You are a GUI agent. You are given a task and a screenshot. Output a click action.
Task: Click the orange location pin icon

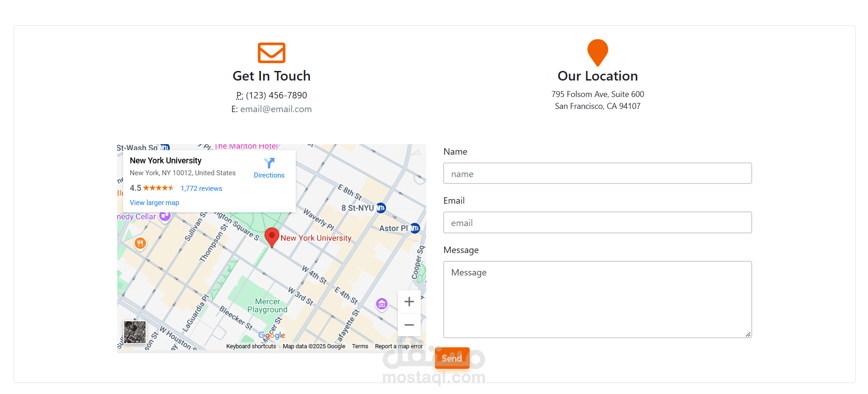tap(597, 53)
